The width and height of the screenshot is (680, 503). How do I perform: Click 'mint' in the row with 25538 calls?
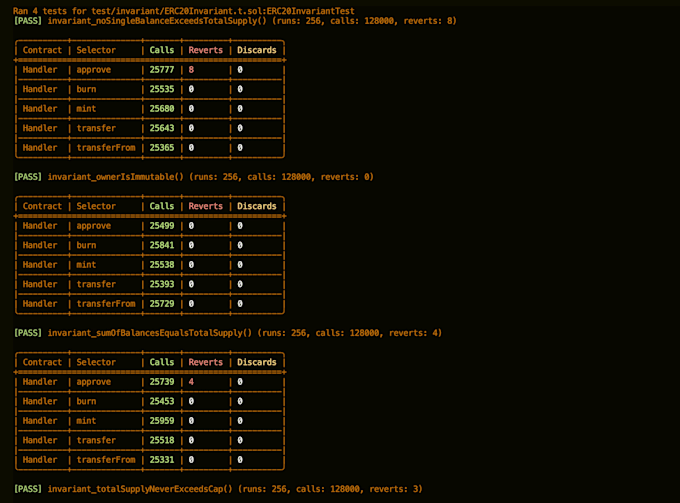coord(86,265)
